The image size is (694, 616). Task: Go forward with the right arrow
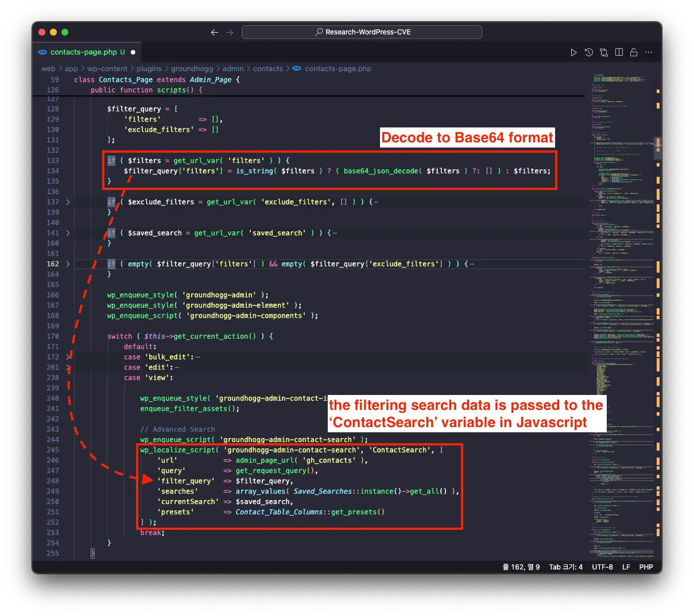pos(230,32)
